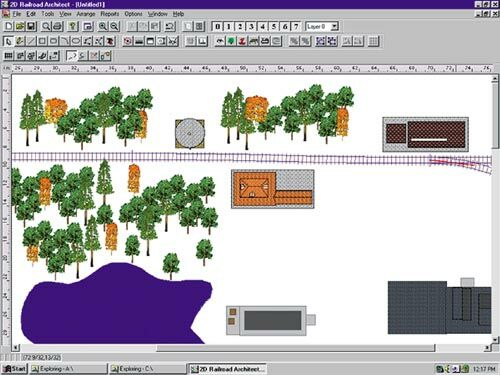Click the blue group objects icon
Viewport: 500px width, 375px height.
(321, 41)
